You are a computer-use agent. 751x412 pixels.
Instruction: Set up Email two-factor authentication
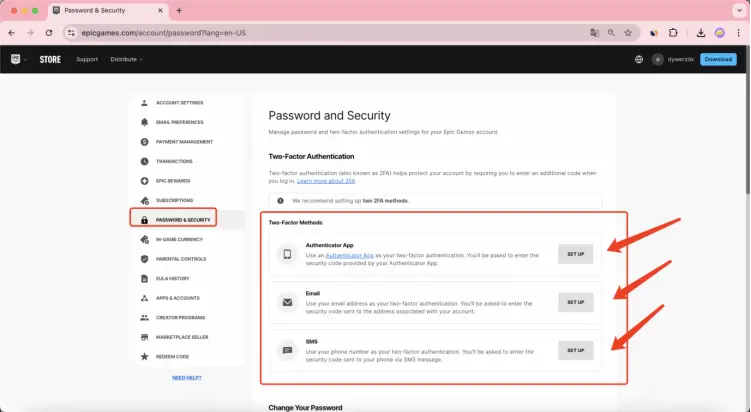coord(575,302)
